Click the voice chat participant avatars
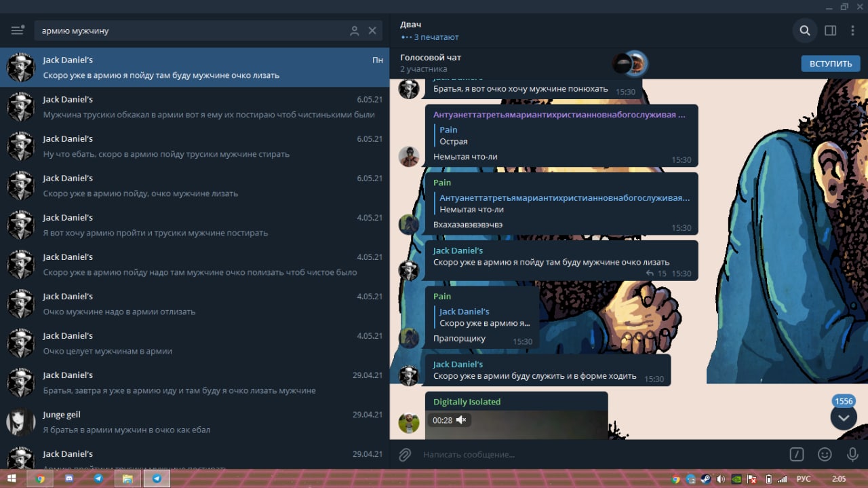 coord(630,64)
